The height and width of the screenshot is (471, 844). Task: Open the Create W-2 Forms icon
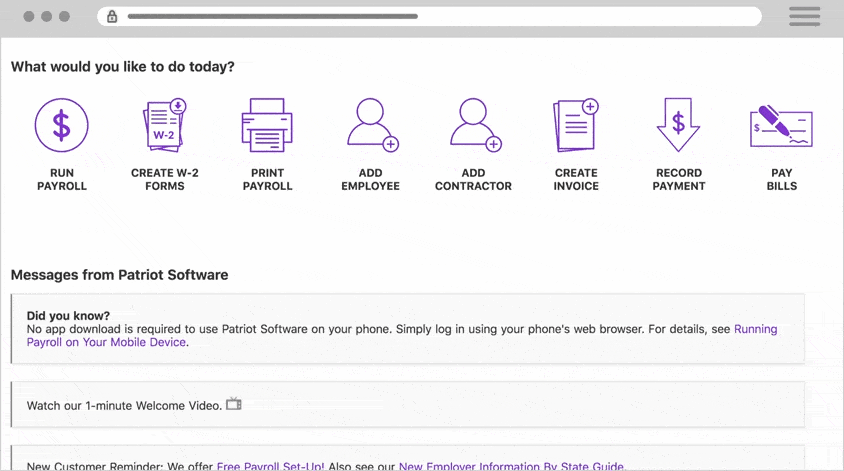tap(165, 125)
